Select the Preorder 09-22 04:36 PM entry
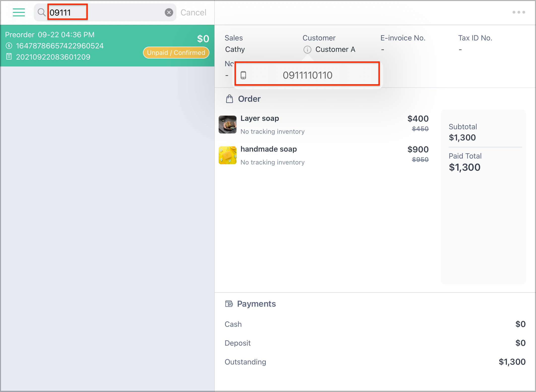This screenshot has height=392, width=536. [107, 46]
